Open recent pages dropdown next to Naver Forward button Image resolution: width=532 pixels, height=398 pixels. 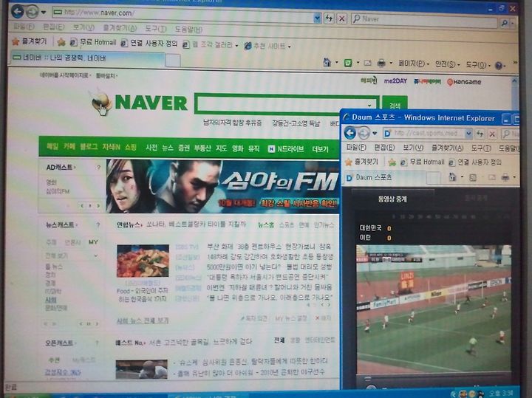(x=44, y=13)
